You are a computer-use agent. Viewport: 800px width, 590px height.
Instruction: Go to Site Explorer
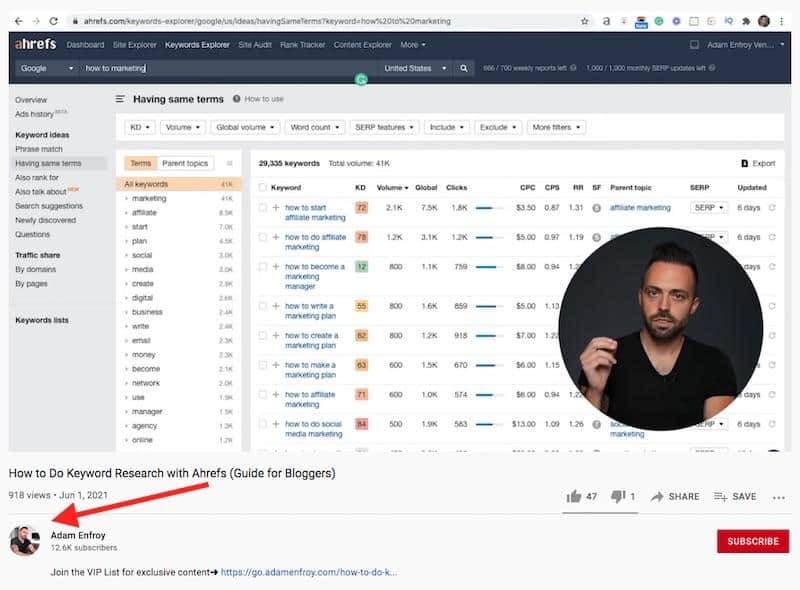(x=135, y=45)
